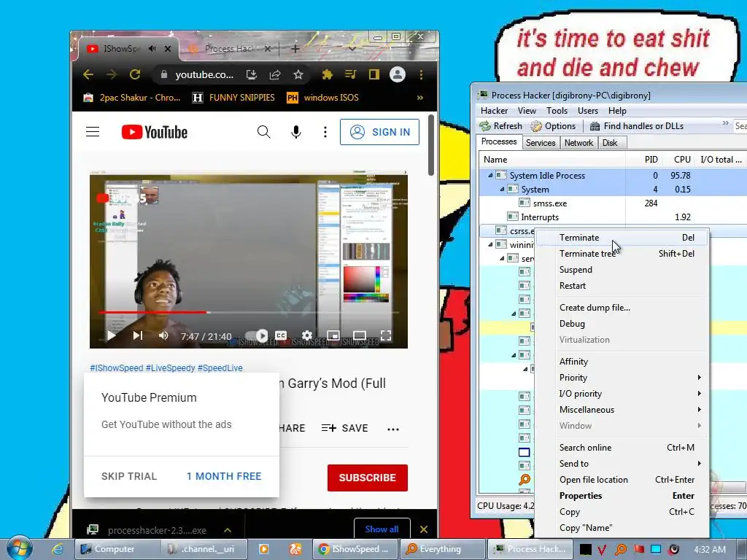Screen dimensions: 747x560
Task: Open Chrome three-dot menu
Action: 421,74
